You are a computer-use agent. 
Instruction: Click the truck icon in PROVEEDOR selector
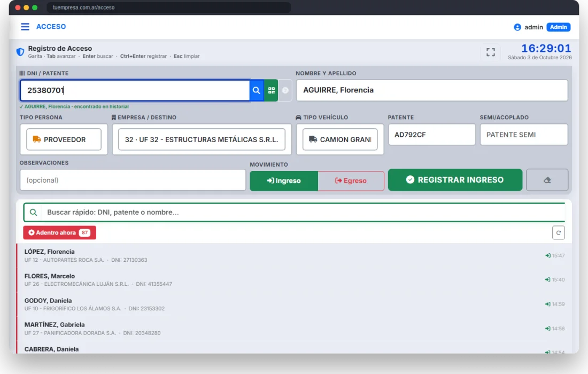pyautogui.click(x=37, y=139)
